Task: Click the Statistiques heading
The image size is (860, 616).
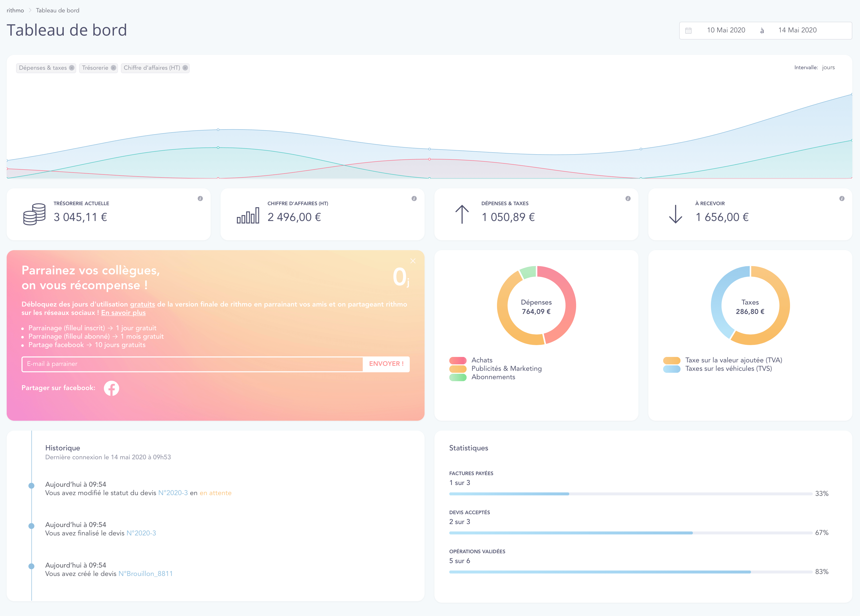Action: [469, 448]
